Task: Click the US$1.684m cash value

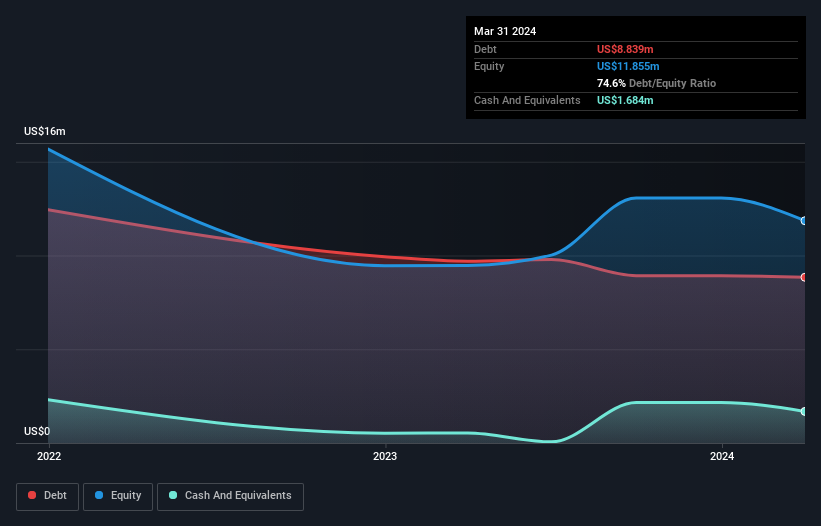Action: [625, 100]
